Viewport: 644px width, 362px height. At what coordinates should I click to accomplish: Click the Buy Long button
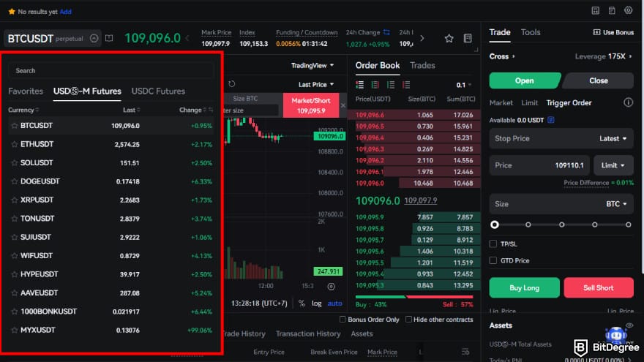(524, 287)
